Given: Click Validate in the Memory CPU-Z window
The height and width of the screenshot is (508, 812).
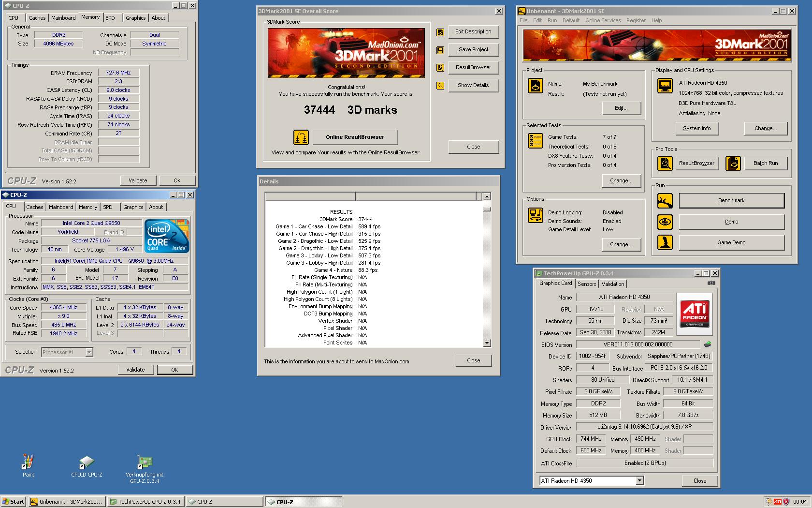Looking at the screenshot, I should pos(138,180).
